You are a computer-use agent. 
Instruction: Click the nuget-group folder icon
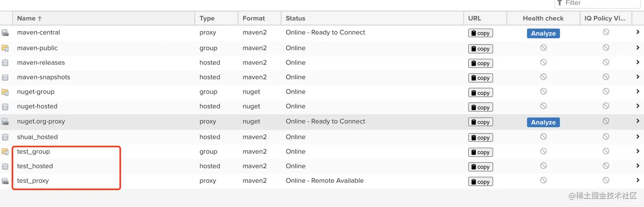click(5, 92)
